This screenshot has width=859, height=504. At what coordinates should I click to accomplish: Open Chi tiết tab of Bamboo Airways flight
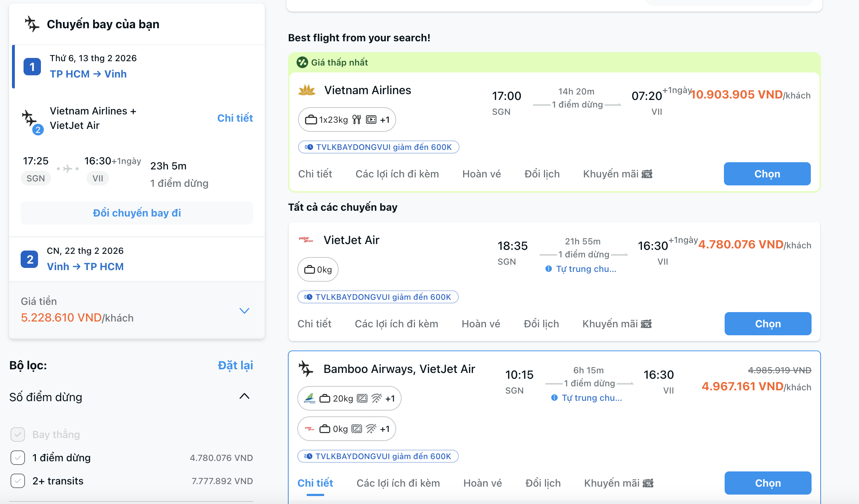coord(315,483)
